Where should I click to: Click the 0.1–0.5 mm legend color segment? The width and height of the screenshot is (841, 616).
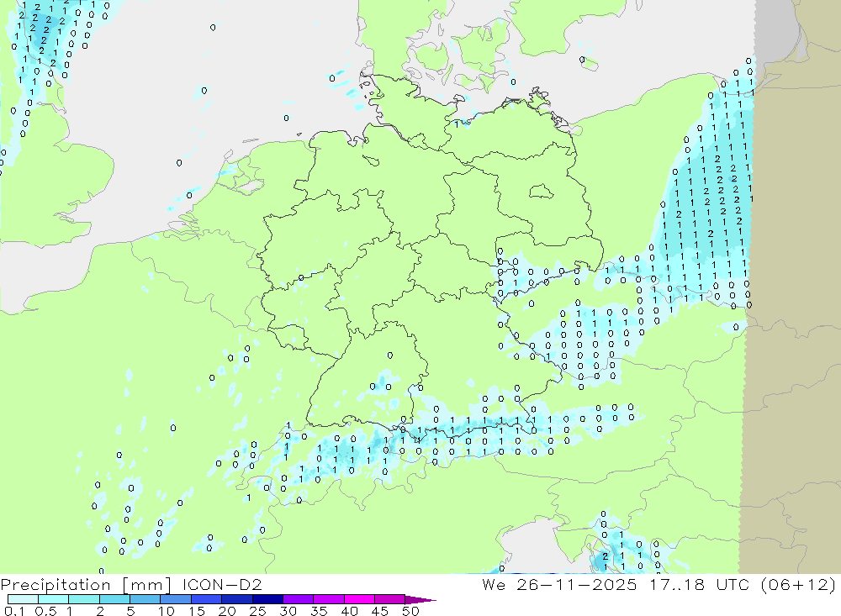tap(23, 599)
